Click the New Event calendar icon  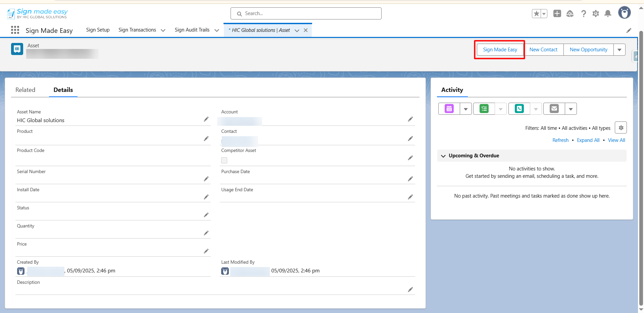click(449, 109)
